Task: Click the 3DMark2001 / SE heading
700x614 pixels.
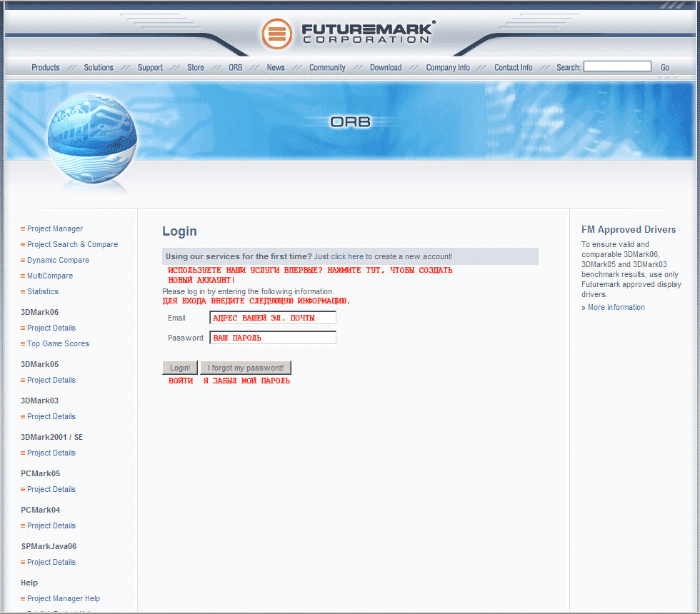Action: click(51, 437)
